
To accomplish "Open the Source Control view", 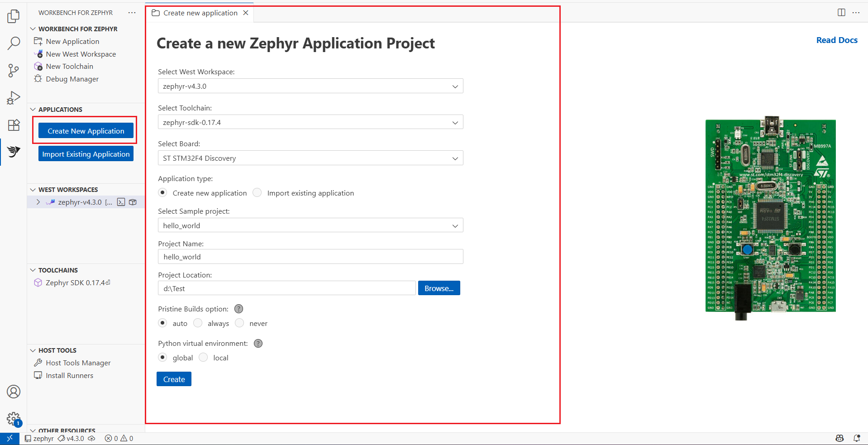I will [13, 71].
